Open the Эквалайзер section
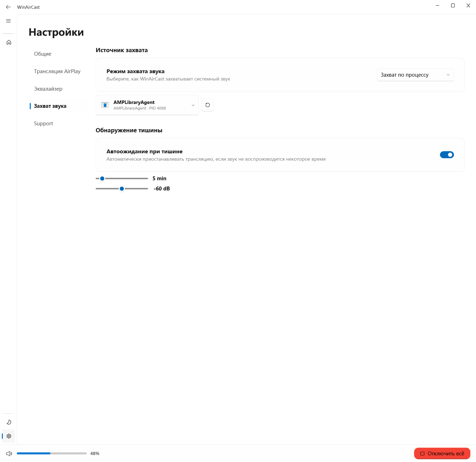 point(48,89)
